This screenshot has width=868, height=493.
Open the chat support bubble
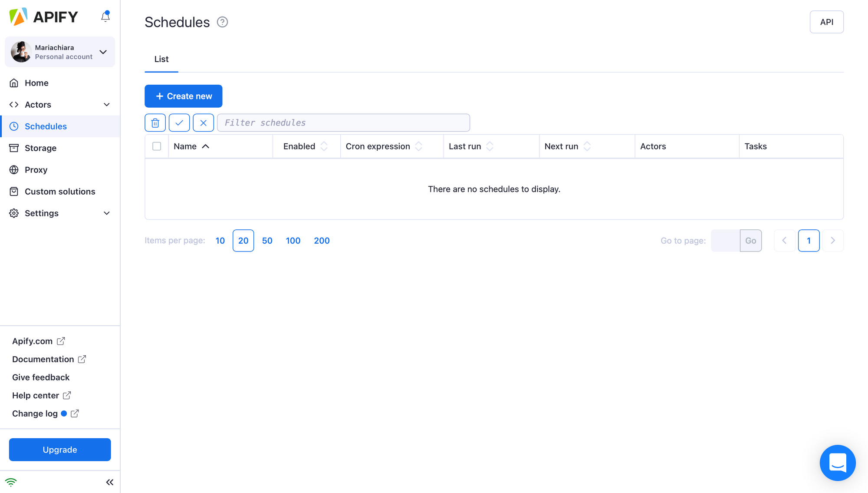point(837,463)
